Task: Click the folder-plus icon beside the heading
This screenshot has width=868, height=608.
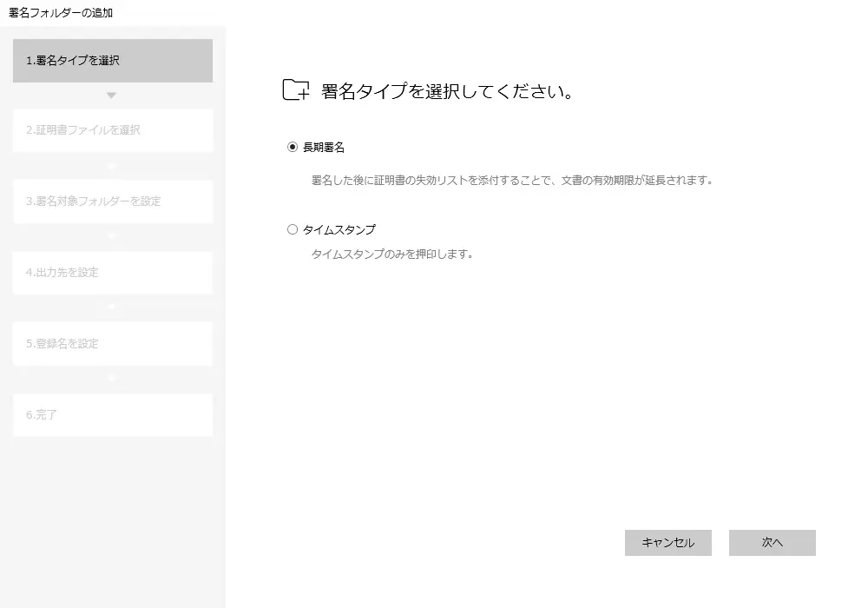Action: [296, 90]
